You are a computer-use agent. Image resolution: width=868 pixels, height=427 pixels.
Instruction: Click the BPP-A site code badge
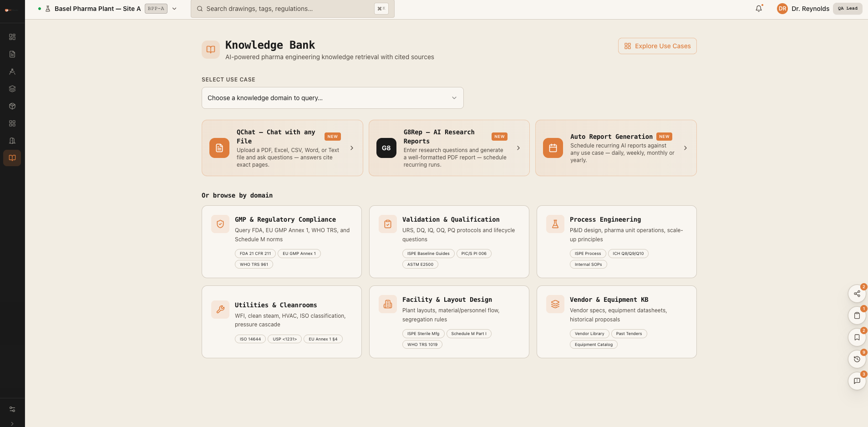[156, 9]
